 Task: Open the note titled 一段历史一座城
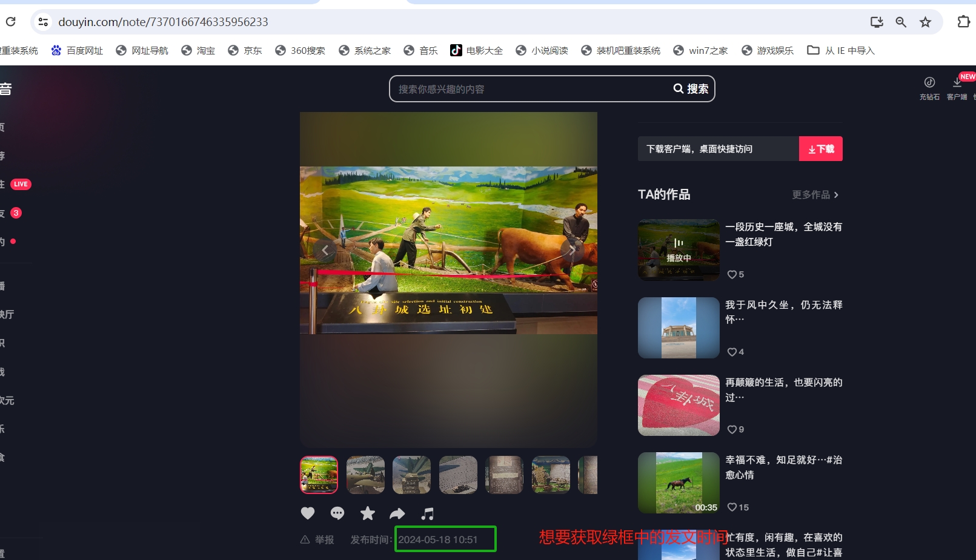coord(784,234)
